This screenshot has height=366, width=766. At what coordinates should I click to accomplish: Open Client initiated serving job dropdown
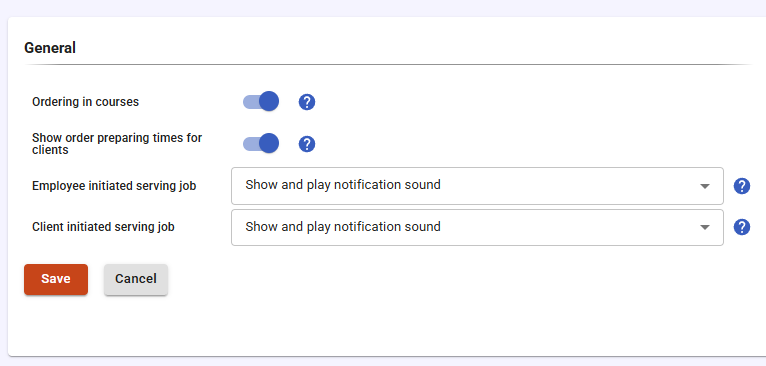[x=477, y=227]
